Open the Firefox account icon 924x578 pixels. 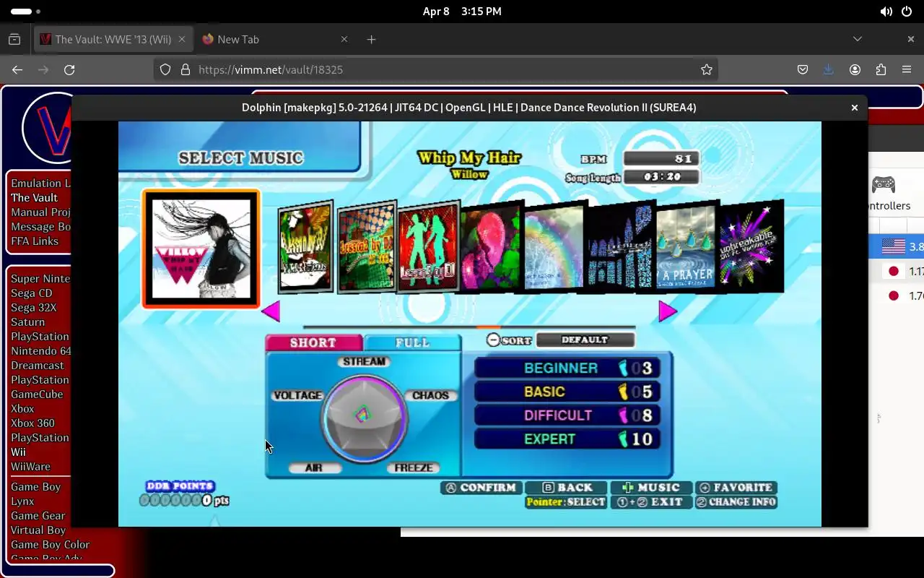click(855, 69)
